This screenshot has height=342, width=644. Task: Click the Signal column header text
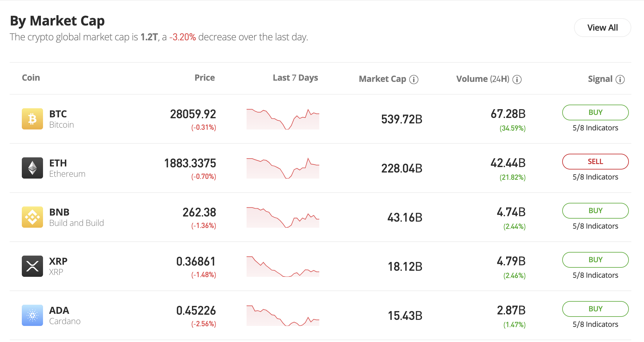click(600, 79)
